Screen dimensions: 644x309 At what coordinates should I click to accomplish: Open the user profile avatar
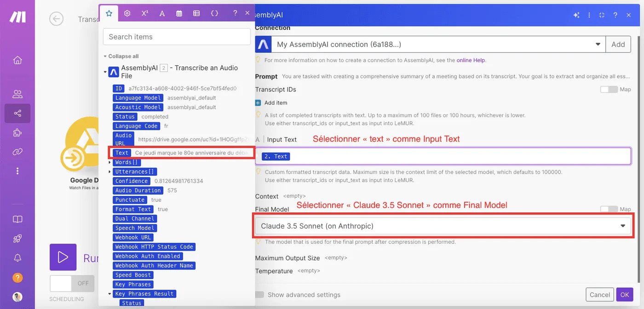17,297
